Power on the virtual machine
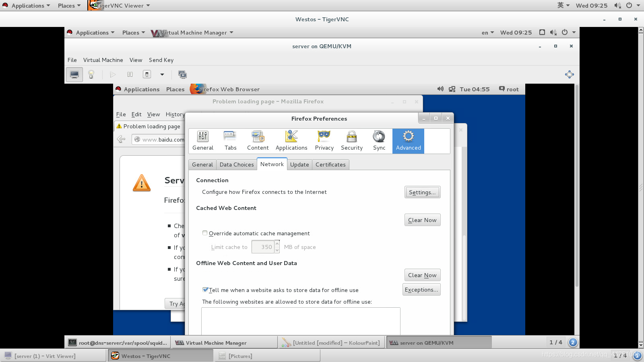644x362 pixels. tap(113, 74)
